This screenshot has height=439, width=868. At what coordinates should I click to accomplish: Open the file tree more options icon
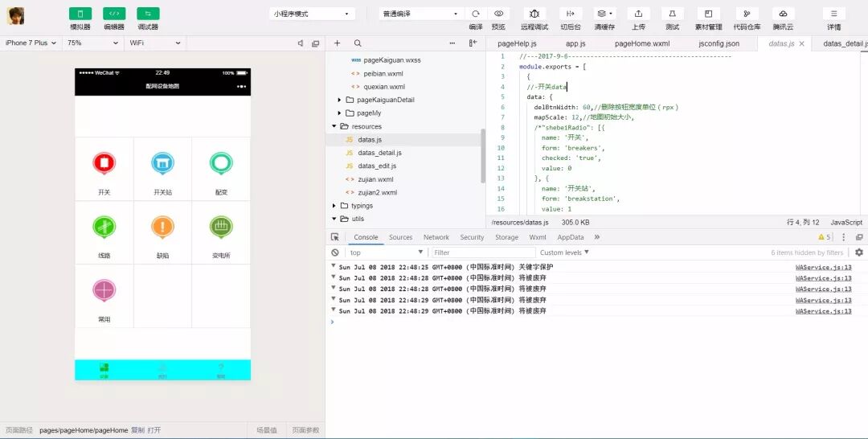tap(452, 43)
